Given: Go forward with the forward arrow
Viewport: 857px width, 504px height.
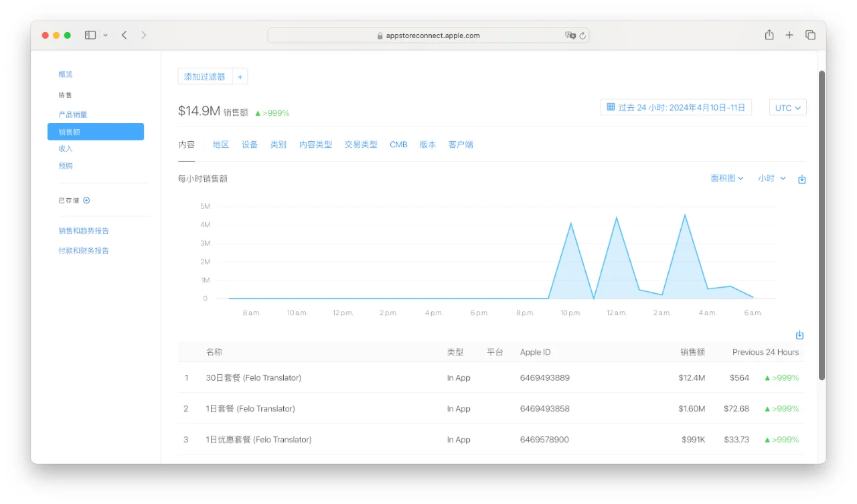Looking at the screenshot, I should tap(143, 35).
